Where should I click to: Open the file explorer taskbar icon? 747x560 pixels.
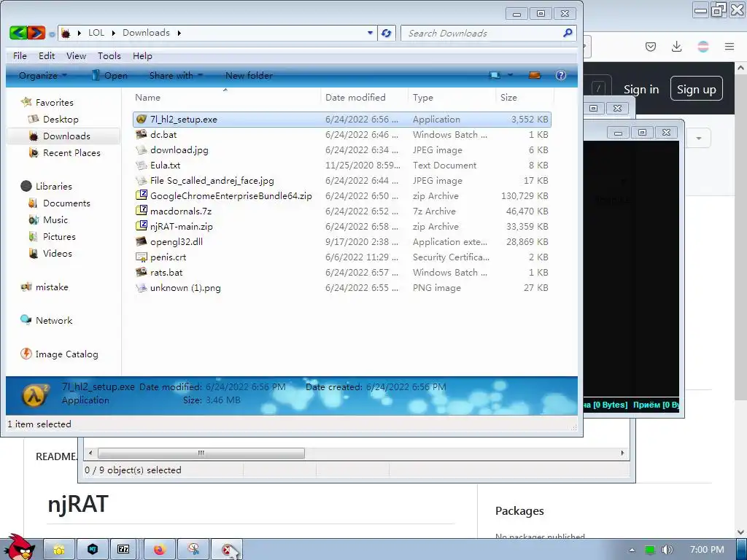coord(59,550)
